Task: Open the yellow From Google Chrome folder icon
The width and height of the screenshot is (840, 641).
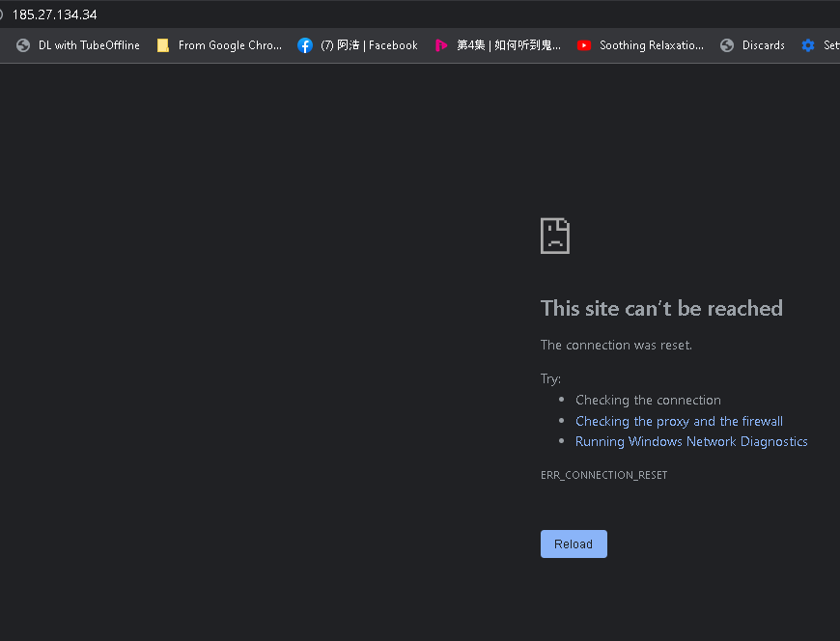Action: pos(163,45)
